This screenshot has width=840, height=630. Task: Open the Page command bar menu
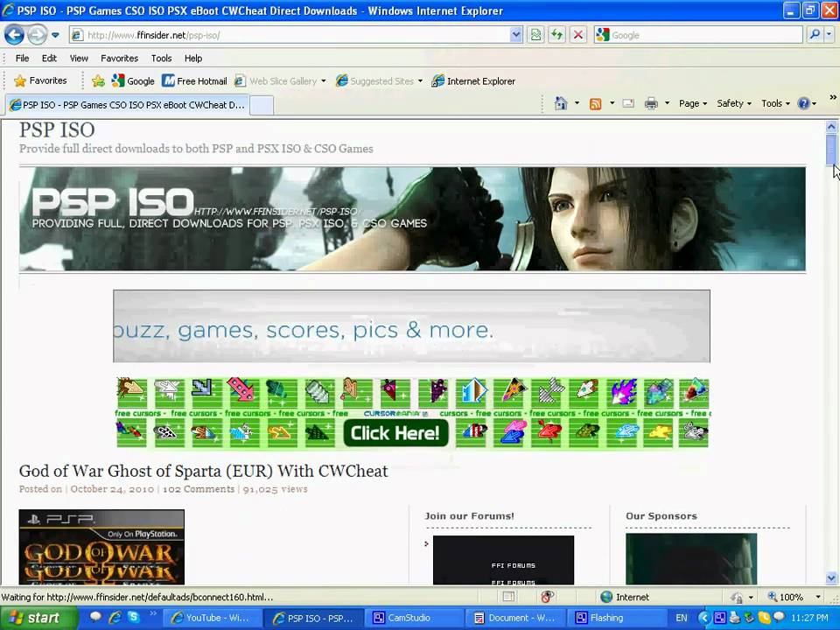click(693, 103)
